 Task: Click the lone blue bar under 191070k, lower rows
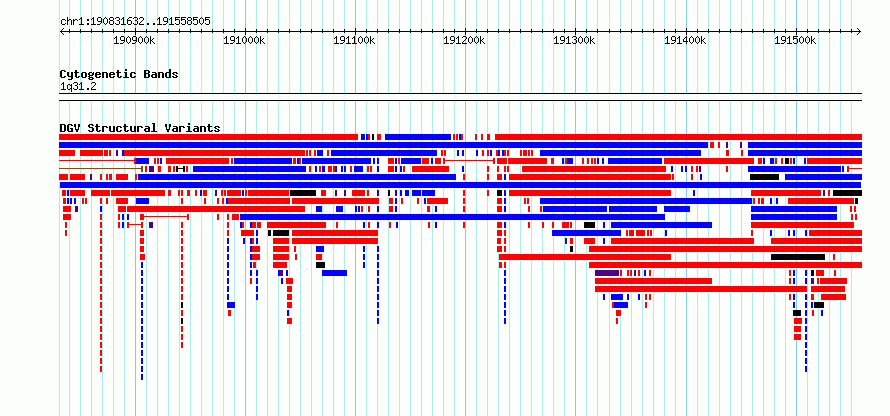click(x=334, y=273)
